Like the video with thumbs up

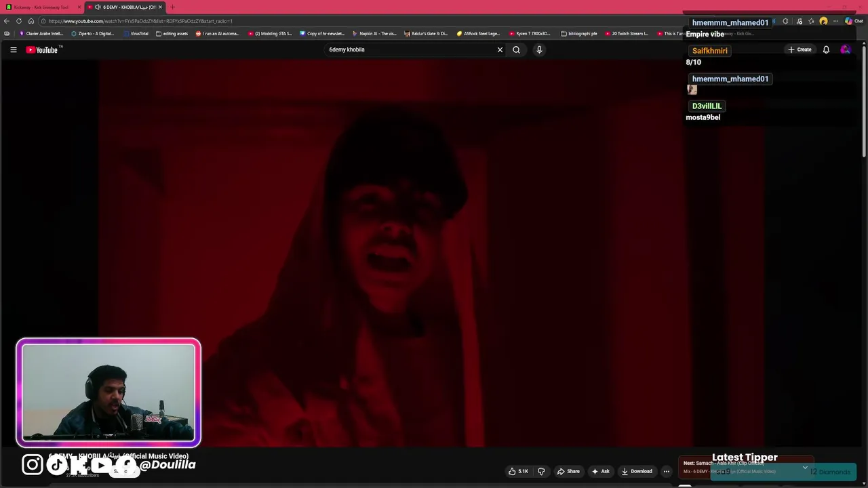click(518, 471)
